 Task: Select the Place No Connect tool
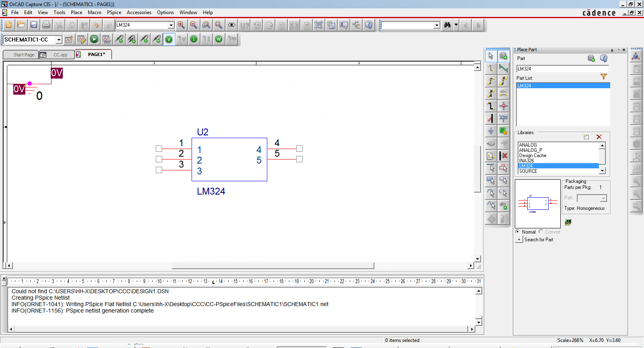point(504,156)
